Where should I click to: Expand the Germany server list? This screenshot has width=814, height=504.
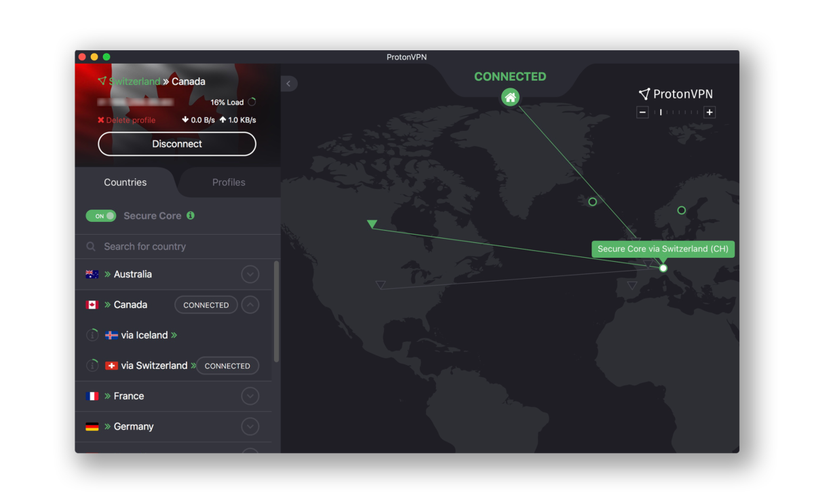coord(250,427)
